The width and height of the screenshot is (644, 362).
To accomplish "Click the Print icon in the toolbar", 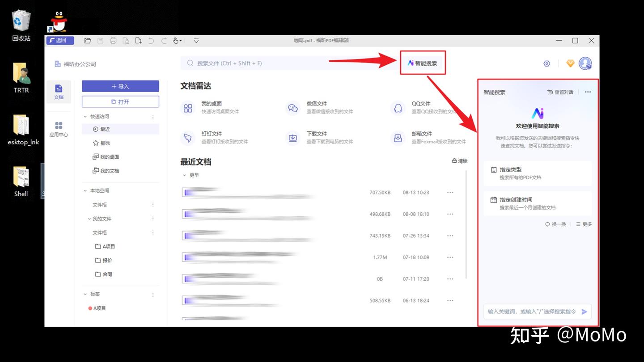I will [x=113, y=41].
